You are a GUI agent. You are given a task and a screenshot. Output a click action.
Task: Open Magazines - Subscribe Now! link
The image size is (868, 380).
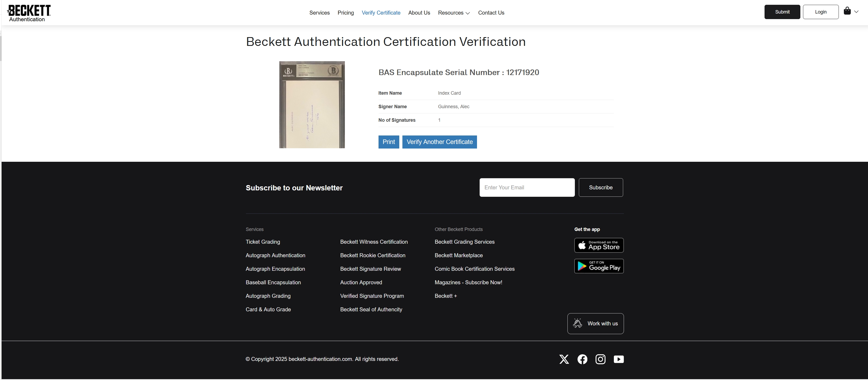[x=468, y=282]
